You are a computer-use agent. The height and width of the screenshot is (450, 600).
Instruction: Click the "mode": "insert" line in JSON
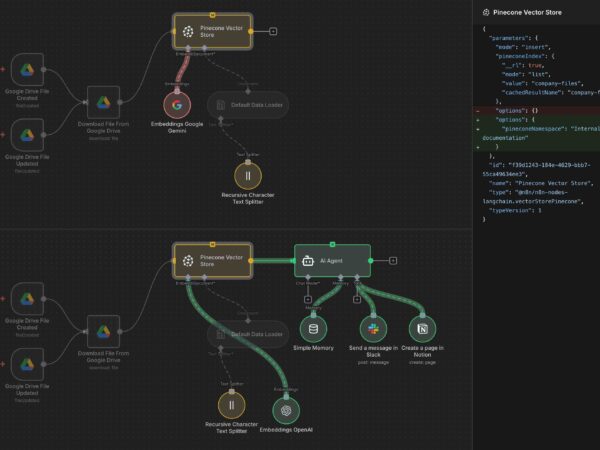click(523, 47)
